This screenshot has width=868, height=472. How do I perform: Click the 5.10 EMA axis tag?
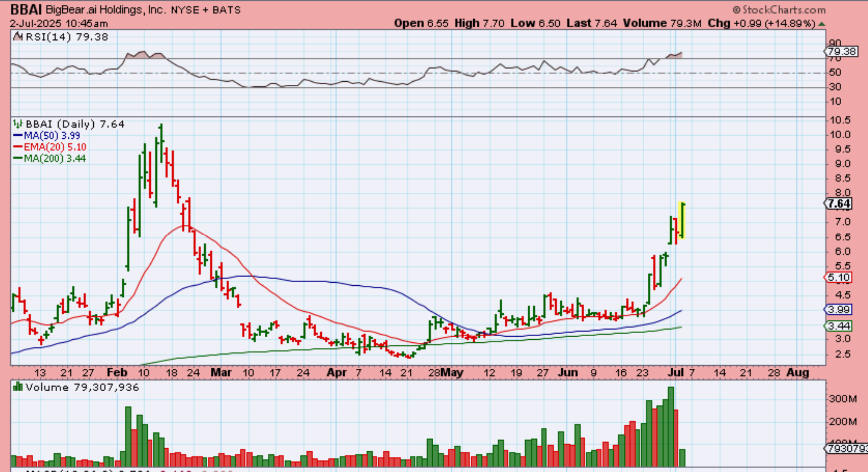tap(838, 277)
